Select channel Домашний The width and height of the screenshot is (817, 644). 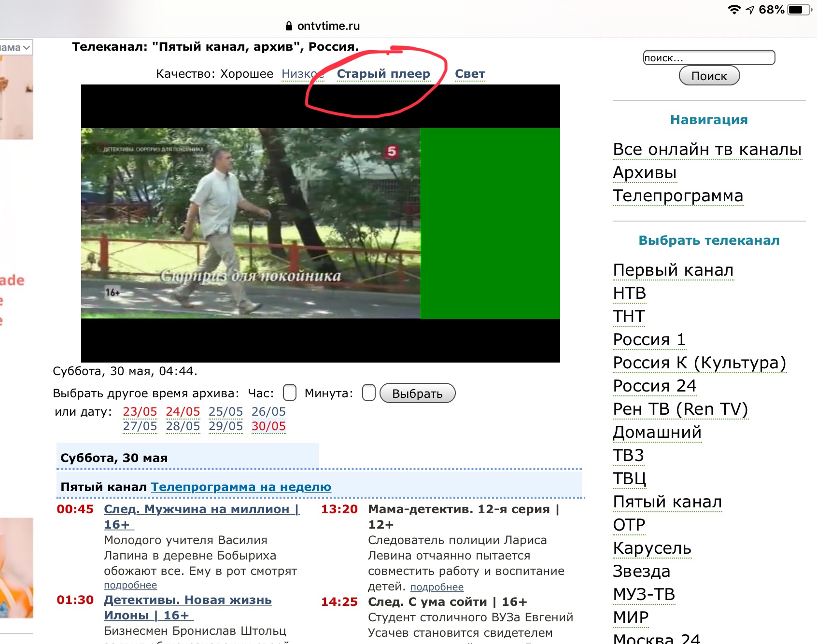[x=657, y=433]
